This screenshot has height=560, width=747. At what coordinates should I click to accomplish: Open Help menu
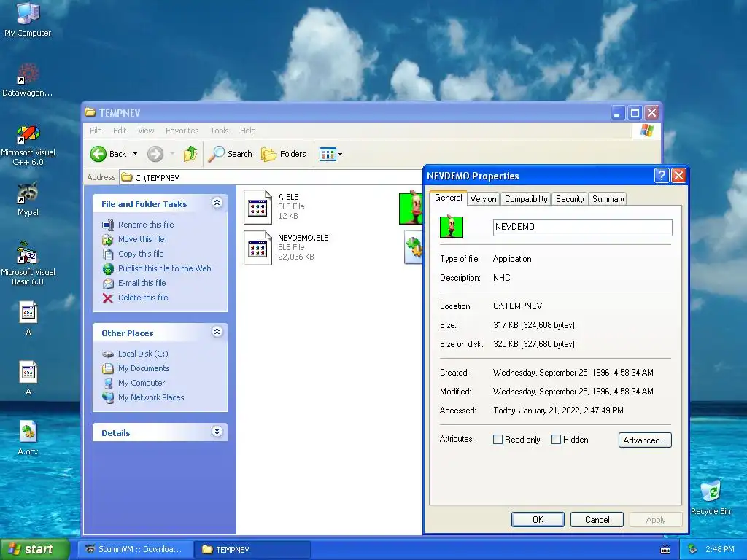[x=247, y=131]
